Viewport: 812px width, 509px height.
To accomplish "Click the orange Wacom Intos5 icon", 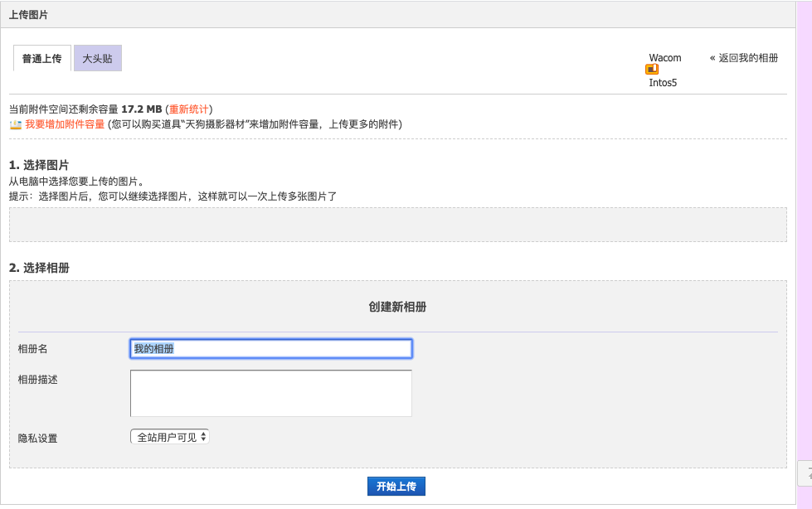I will (x=652, y=70).
